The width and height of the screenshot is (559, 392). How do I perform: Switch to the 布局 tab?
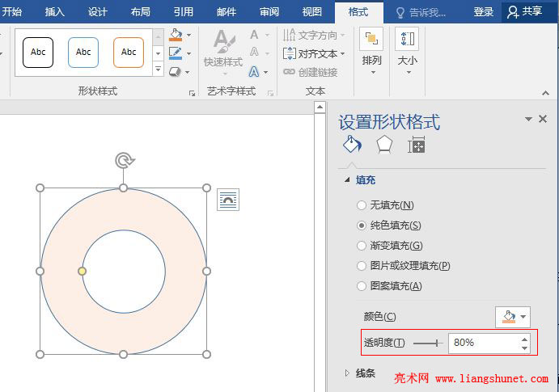(x=141, y=12)
